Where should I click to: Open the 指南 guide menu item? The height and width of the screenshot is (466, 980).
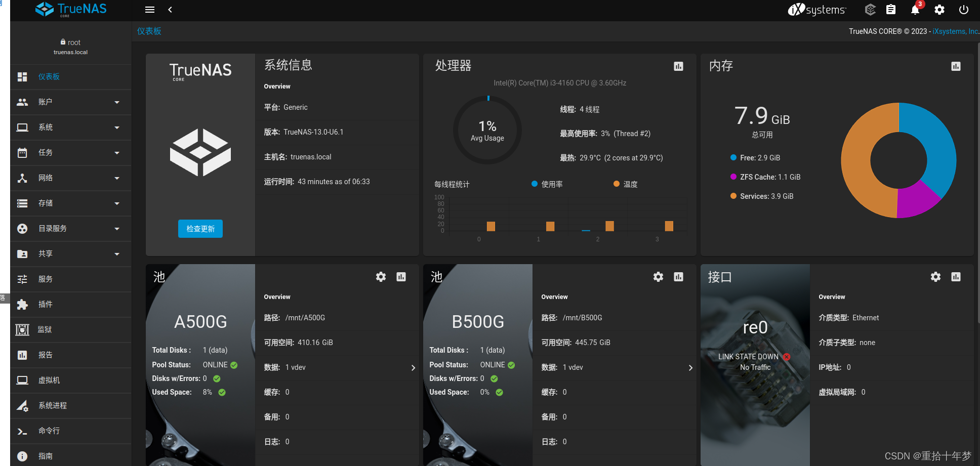coord(70,455)
